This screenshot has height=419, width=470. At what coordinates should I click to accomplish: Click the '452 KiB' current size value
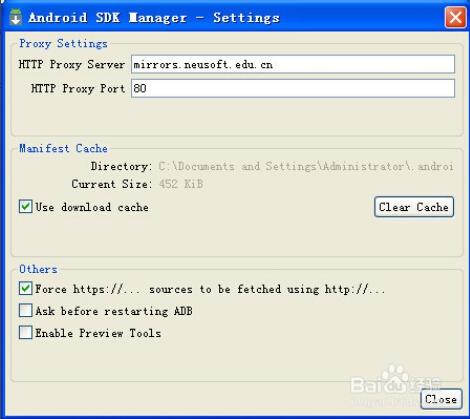181,184
